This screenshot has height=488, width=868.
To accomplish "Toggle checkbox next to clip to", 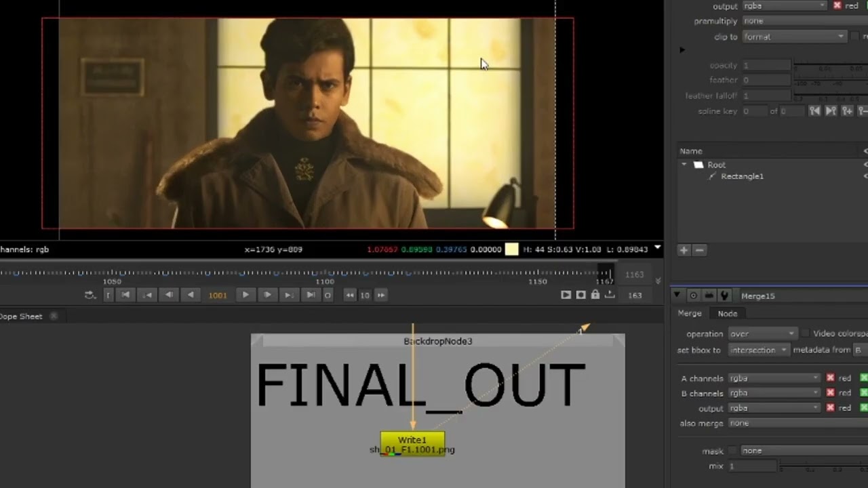I will coord(856,37).
